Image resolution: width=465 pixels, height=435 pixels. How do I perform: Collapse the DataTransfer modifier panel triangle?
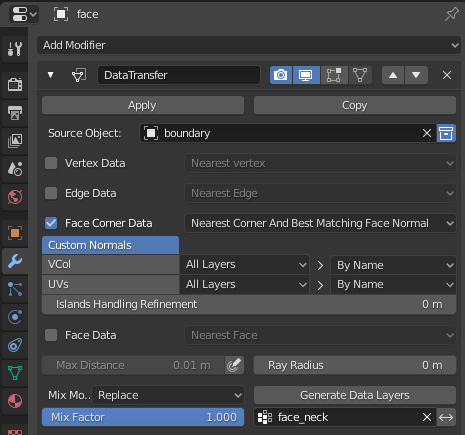click(x=51, y=75)
